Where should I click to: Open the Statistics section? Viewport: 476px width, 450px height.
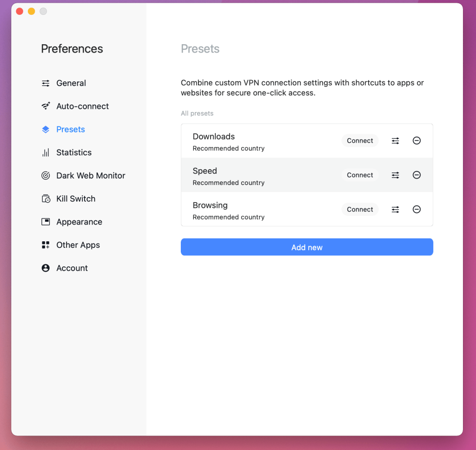[x=74, y=152]
